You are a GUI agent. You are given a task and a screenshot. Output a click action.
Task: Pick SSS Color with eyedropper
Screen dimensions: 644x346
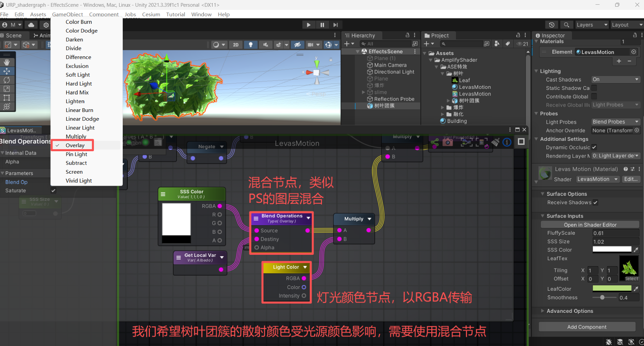point(636,250)
